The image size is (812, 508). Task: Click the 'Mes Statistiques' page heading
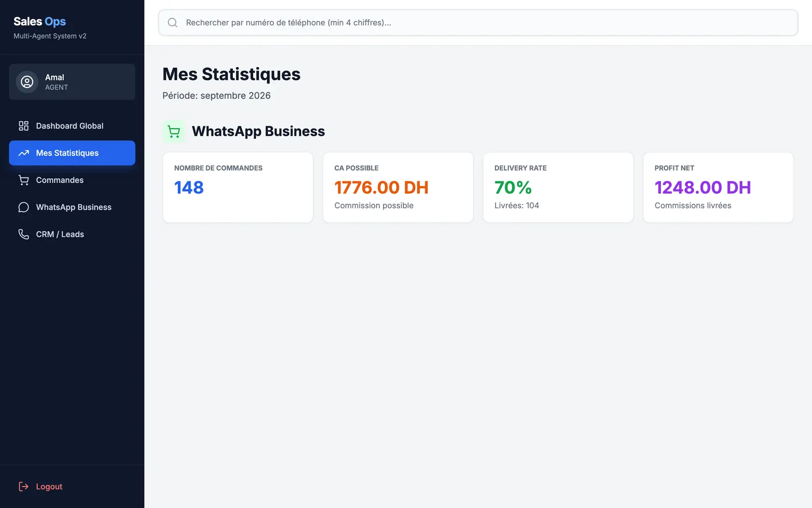(231, 74)
